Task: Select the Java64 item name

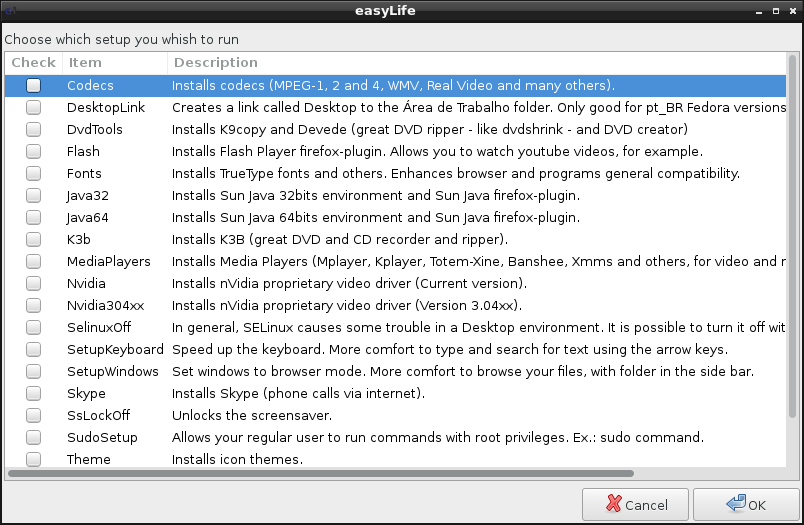Action: tap(87, 218)
